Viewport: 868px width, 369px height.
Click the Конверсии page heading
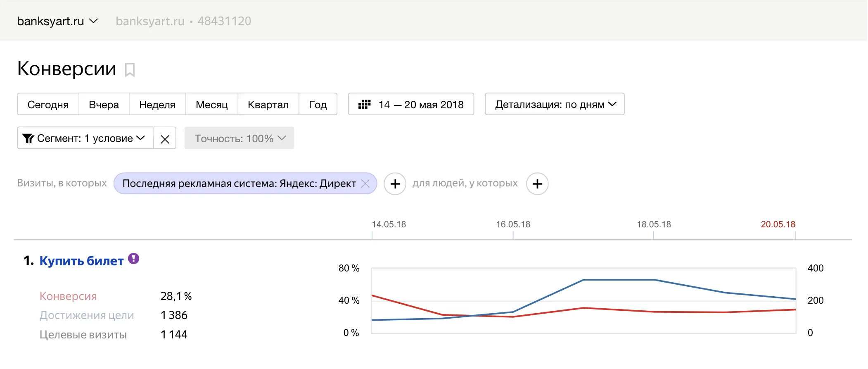point(67,69)
